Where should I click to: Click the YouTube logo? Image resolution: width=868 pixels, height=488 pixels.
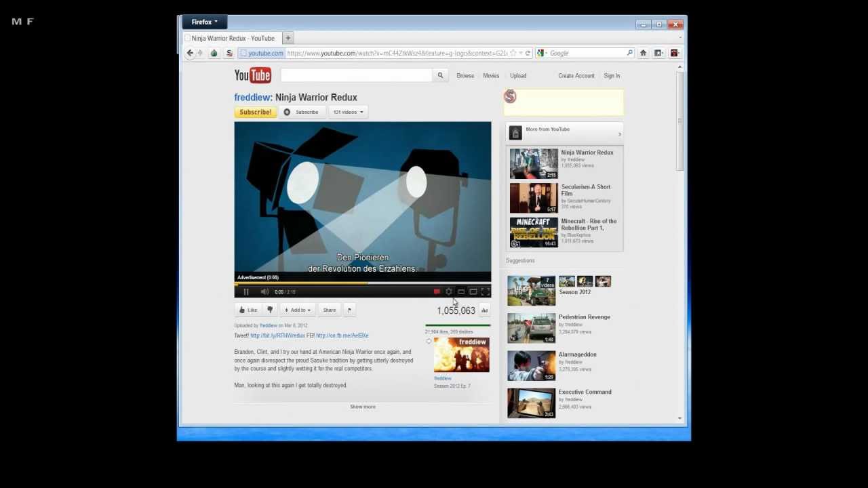pos(253,75)
